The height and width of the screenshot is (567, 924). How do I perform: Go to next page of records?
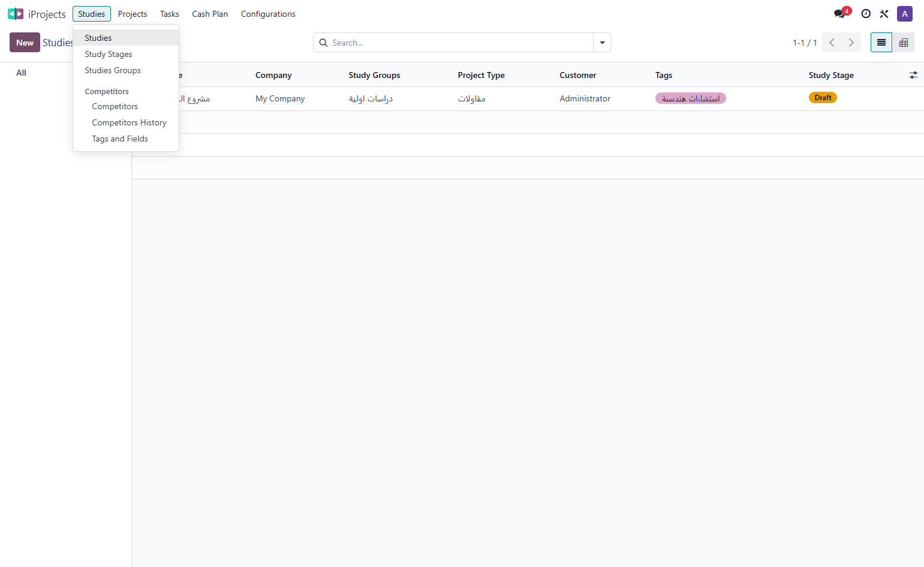pyautogui.click(x=851, y=43)
